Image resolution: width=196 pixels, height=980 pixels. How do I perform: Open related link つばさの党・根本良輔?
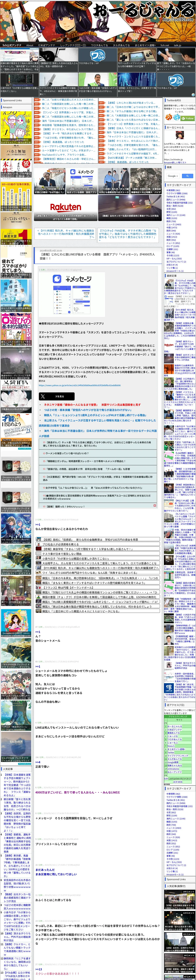(x=87, y=410)
